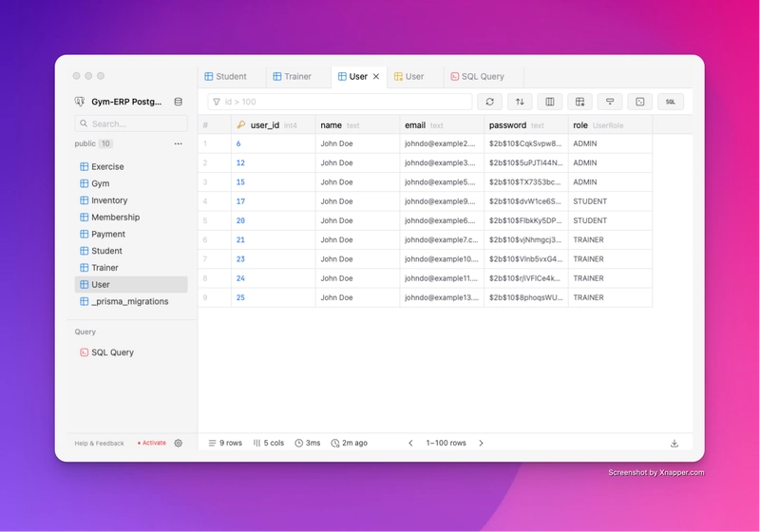The height and width of the screenshot is (532, 760).
Task: Open the Exercise table in sidebar
Action: coord(131,166)
